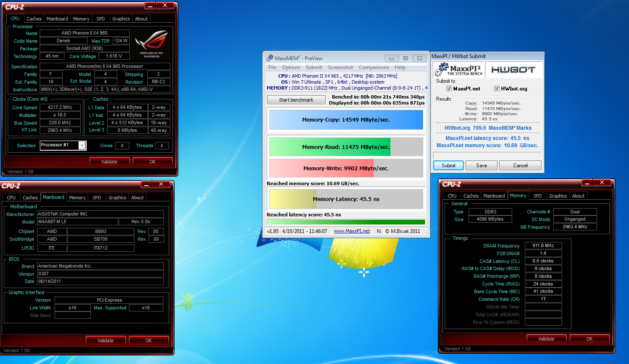Click the Republic of Gamers logo
This screenshot has width=629, height=364.
[x=151, y=44]
